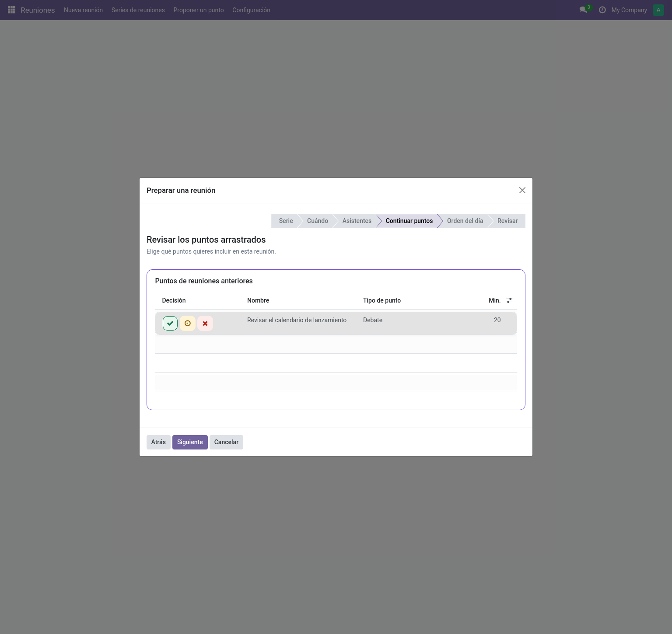Select the Continuar puntos step
The image size is (672, 634).
[409, 221]
